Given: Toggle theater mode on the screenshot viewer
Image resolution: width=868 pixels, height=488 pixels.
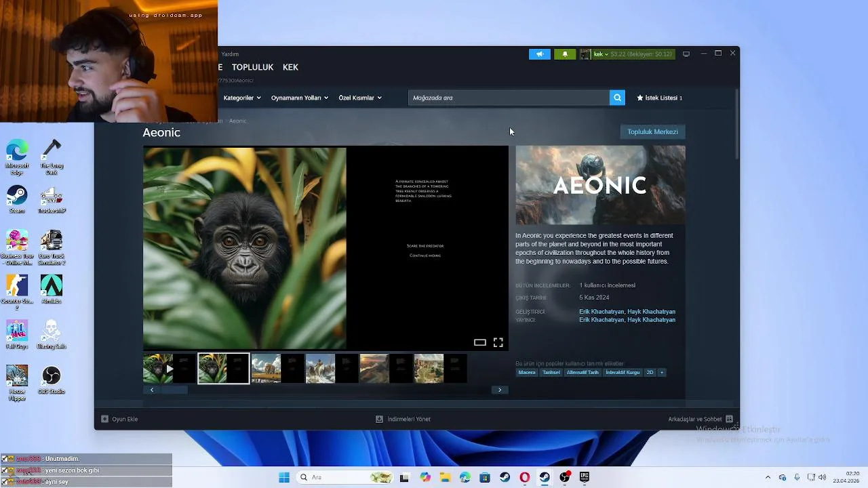Looking at the screenshot, I should tap(480, 342).
